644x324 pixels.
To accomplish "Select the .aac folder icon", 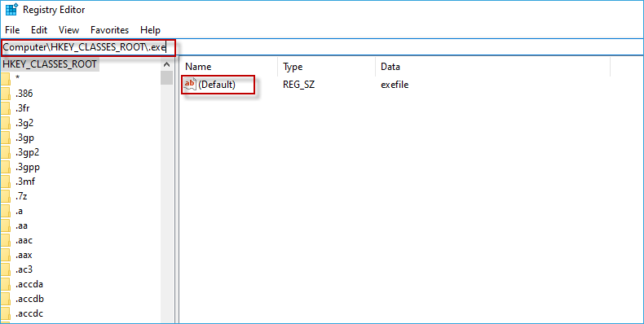I will pyautogui.click(x=5, y=240).
